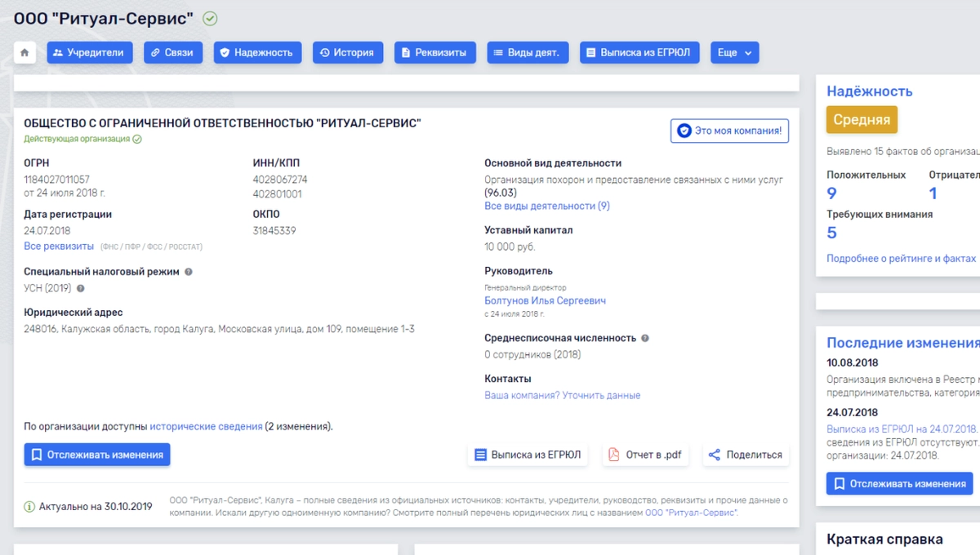Open the История tab
Viewport: 980px width, 555px height.
coord(348,52)
